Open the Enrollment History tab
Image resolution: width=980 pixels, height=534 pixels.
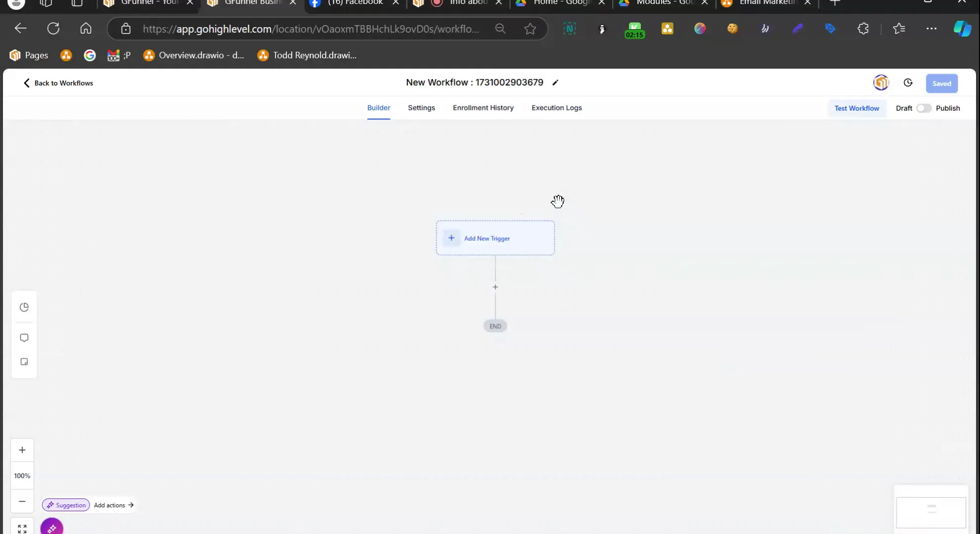point(483,108)
